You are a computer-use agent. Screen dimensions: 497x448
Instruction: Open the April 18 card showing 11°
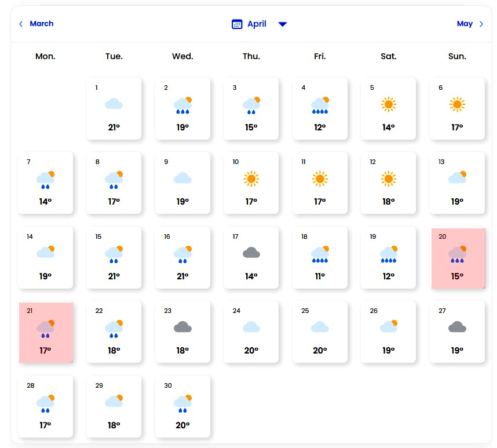[x=320, y=258]
